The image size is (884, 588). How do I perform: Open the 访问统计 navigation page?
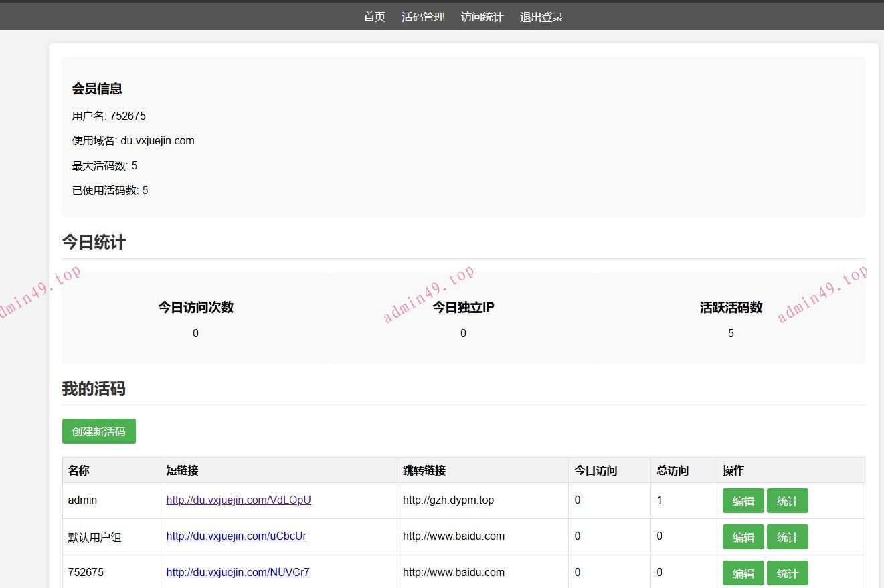pos(482,17)
